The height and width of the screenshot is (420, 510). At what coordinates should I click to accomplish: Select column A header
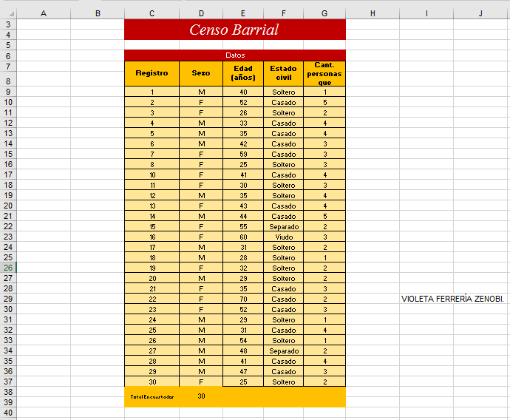[x=44, y=13]
